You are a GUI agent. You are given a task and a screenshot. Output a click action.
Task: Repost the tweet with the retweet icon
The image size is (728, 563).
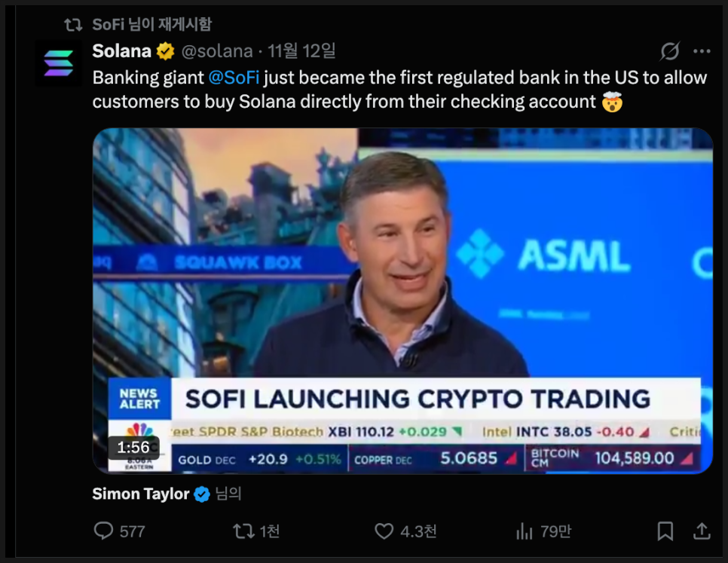[x=244, y=531]
